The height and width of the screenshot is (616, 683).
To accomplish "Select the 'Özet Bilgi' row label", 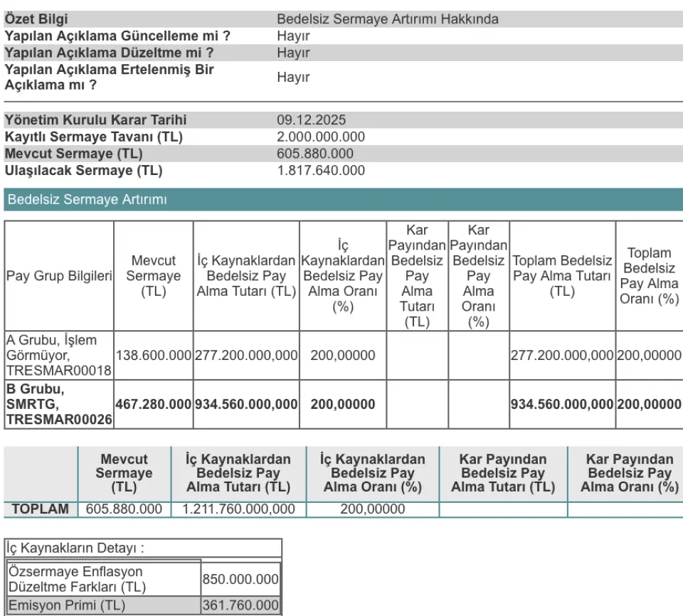I will coord(37,19).
